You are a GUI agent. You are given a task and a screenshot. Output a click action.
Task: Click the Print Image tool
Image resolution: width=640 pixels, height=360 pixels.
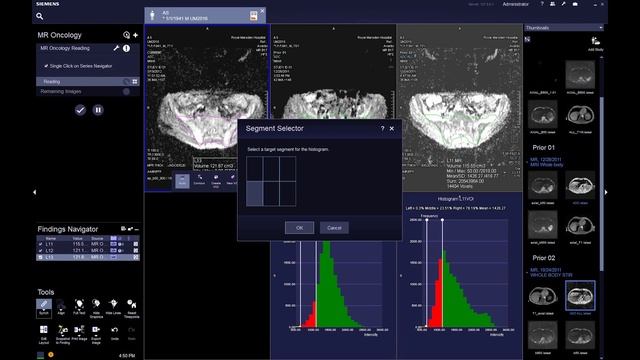[79, 333]
